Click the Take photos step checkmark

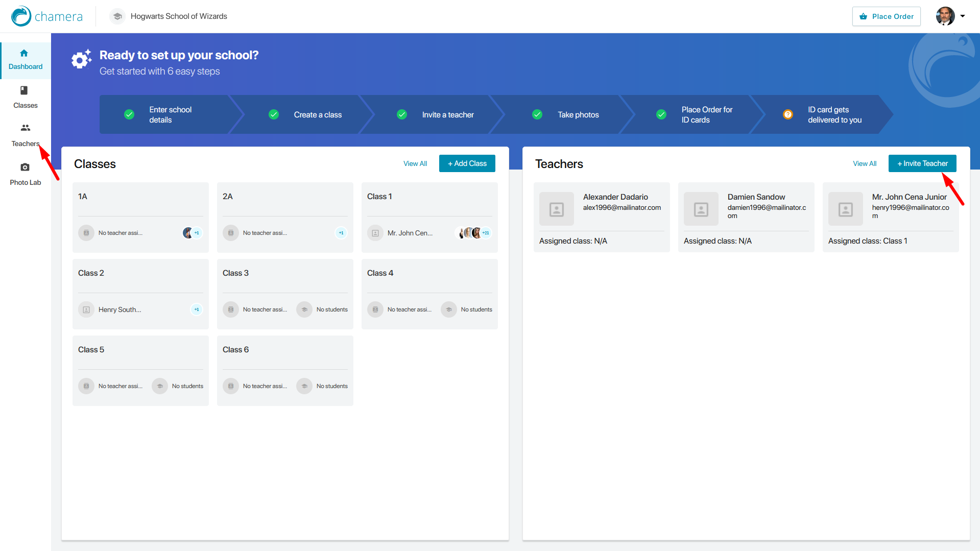pos(537,114)
